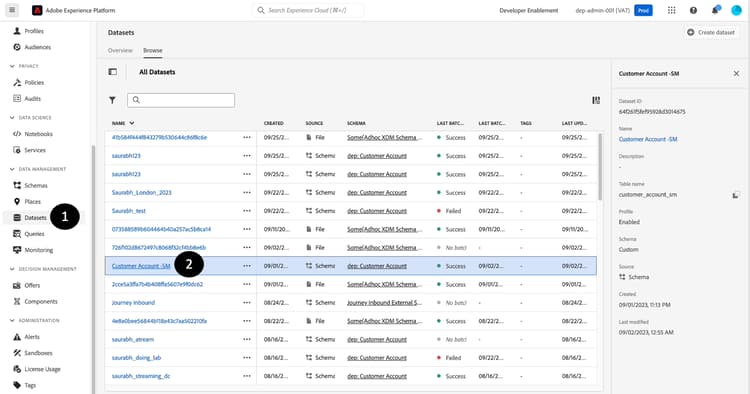Click the dataset table vertical scrollbar

[600, 166]
